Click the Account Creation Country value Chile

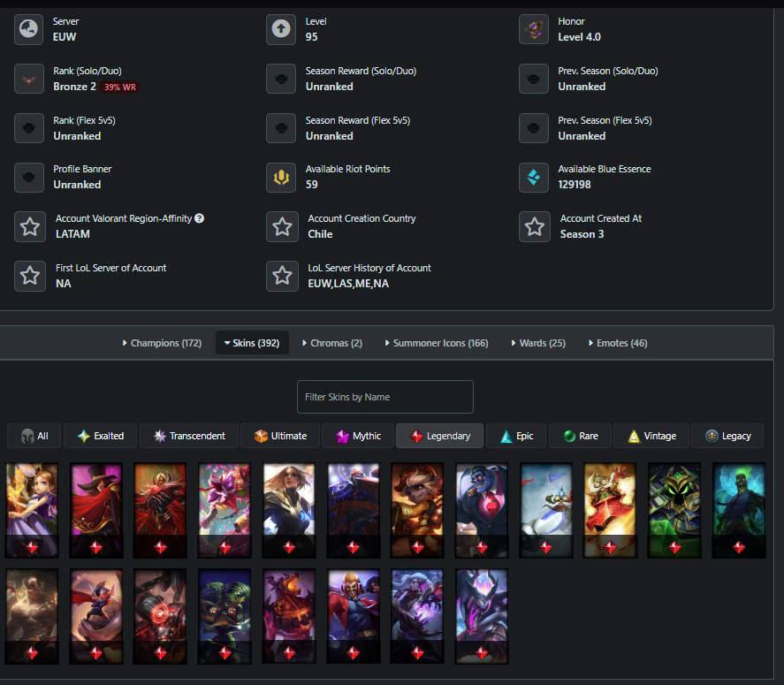[320, 234]
